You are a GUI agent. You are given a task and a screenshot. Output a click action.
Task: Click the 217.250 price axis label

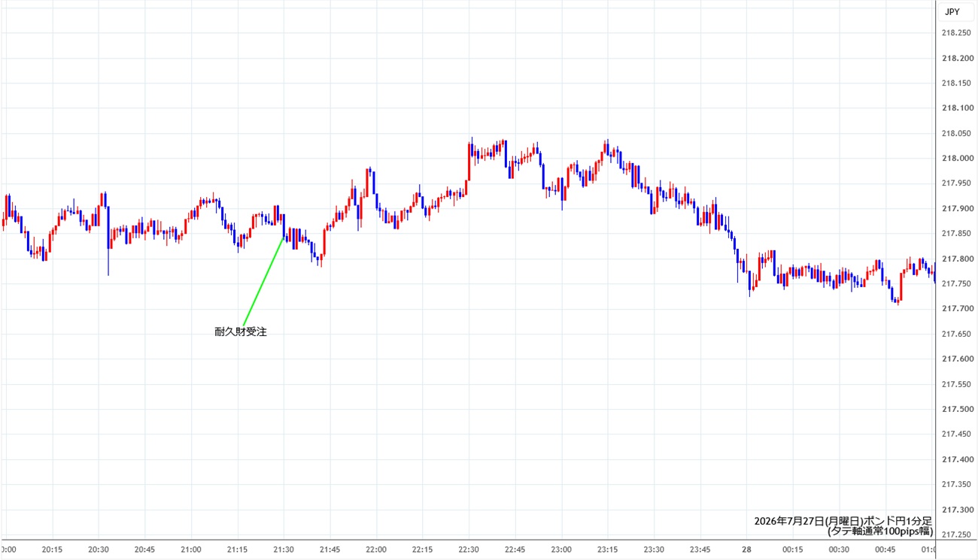click(x=955, y=534)
